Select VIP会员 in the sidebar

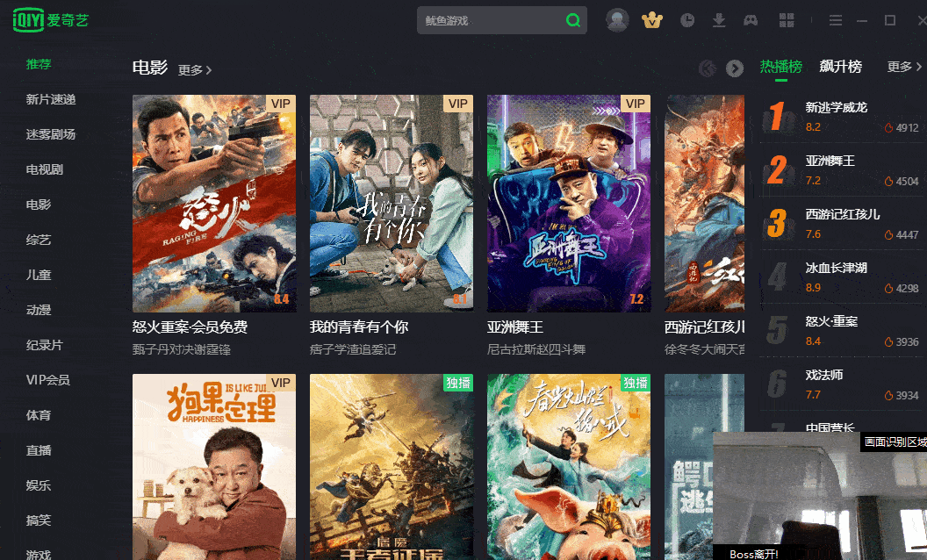click(47, 380)
